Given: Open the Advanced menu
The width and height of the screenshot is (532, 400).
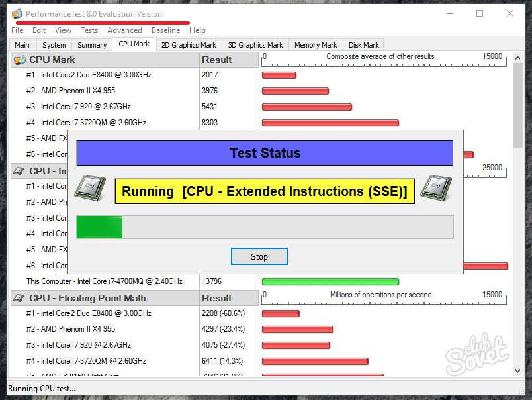Looking at the screenshot, I should click(124, 30).
